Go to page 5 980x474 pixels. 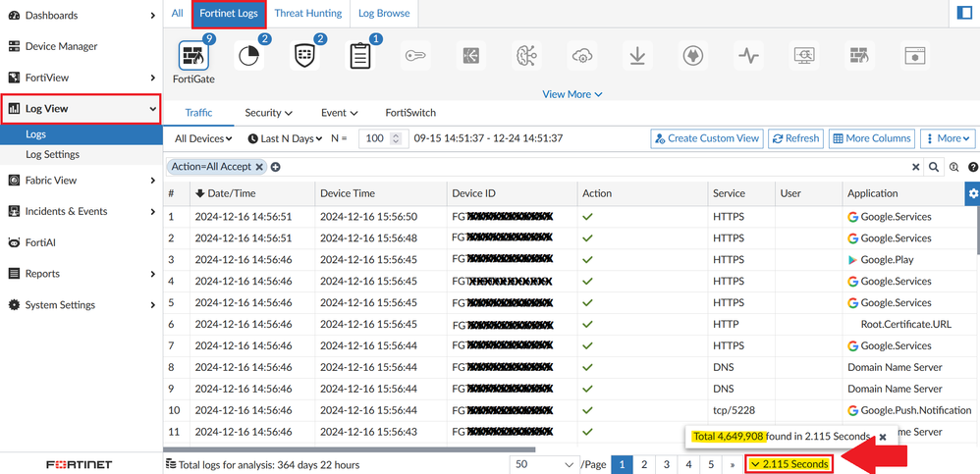click(711, 464)
